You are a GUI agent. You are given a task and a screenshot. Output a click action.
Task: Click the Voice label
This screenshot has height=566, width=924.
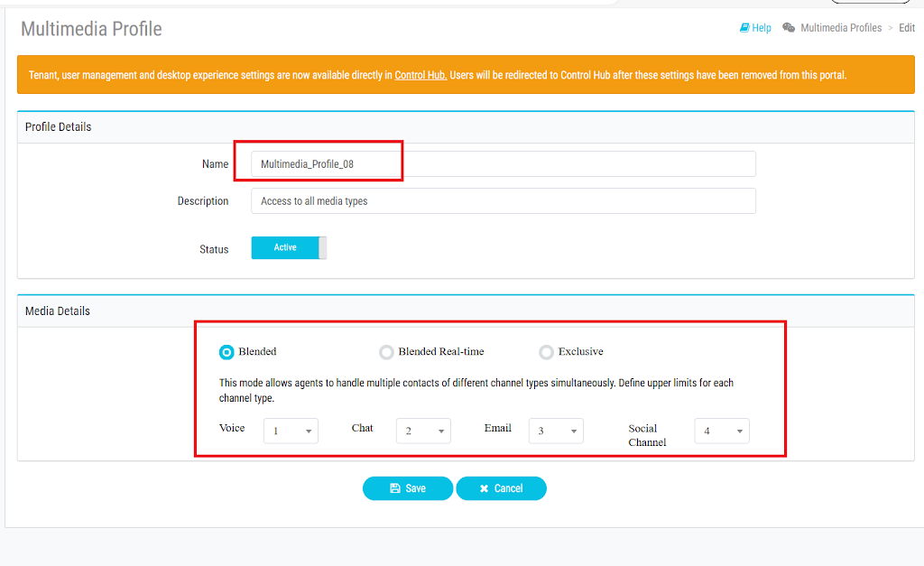tap(232, 428)
